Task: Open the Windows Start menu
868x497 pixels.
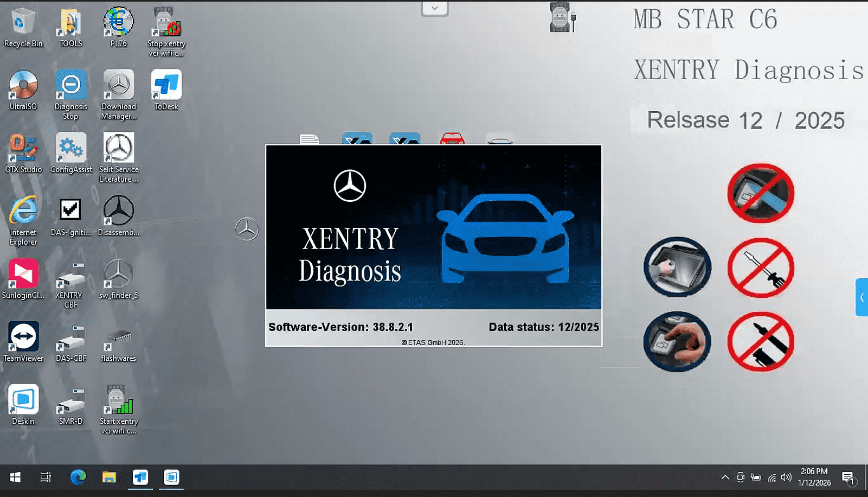Action: (x=15, y=477)
